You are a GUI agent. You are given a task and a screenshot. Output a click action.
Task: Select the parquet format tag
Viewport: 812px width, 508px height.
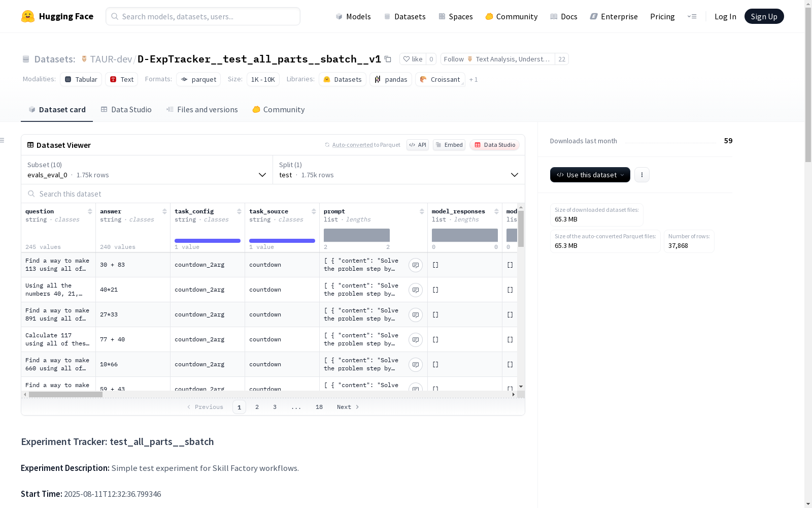198,79
